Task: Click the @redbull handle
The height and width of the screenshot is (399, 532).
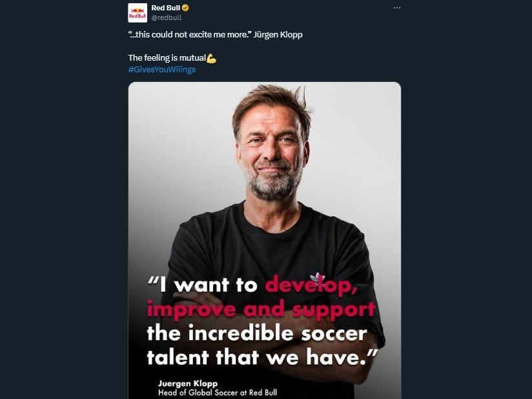Action: [x=167, y=17]
